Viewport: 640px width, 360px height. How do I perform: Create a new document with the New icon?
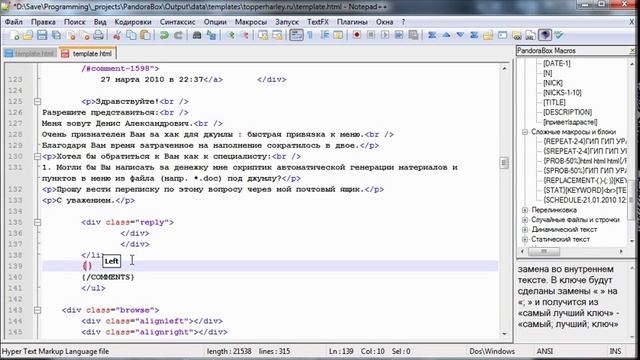point(15,36)
